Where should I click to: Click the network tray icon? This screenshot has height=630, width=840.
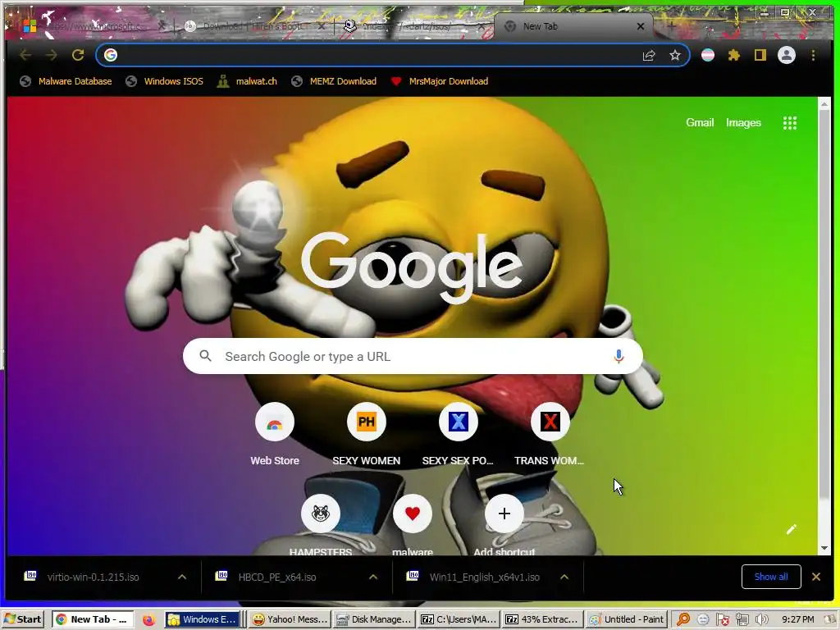(742, 619)
